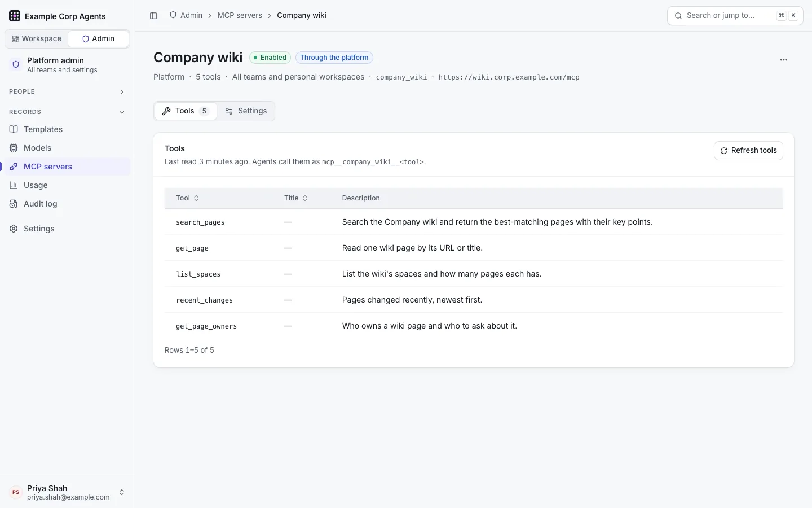Click the get_page tool row
This screenshot has width=812, height=508.
(x=474, y=248)
